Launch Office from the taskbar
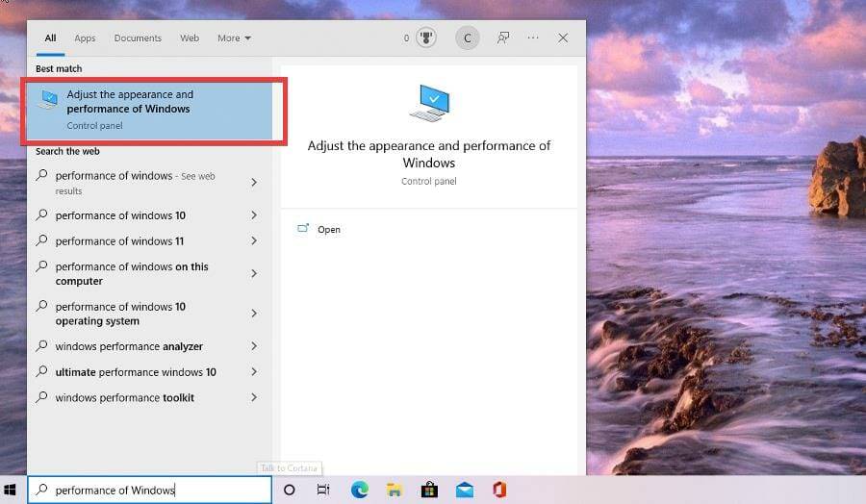The image size is (866, 504). (498, 490)
